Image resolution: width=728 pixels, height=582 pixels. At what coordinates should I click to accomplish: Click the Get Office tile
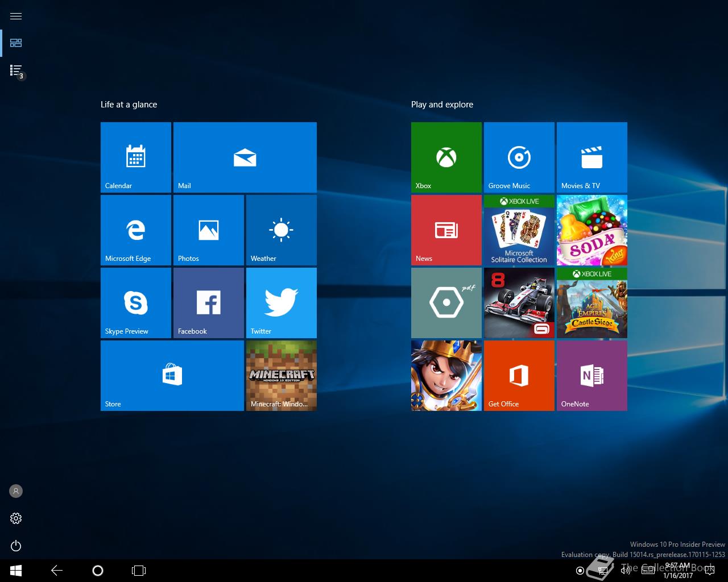click(x=519, y=375)
